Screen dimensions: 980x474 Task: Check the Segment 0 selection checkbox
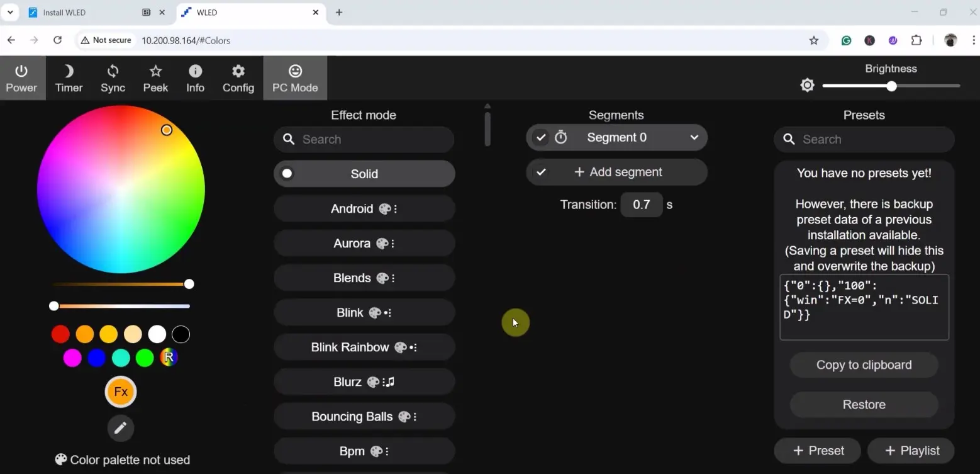[540, 137]
